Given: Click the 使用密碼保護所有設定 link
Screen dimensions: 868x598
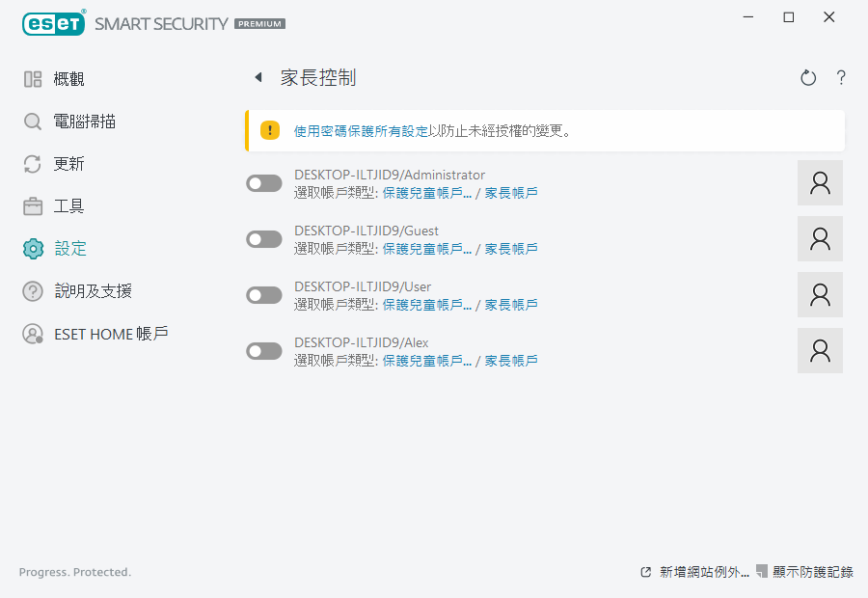Looking at the screenshot, I should [361, 131].
